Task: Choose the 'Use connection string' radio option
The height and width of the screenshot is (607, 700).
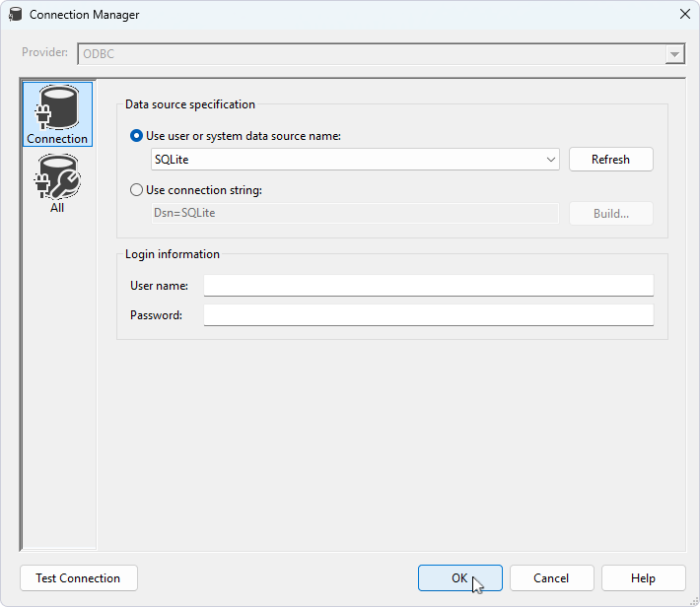Action: pos(137,190)
